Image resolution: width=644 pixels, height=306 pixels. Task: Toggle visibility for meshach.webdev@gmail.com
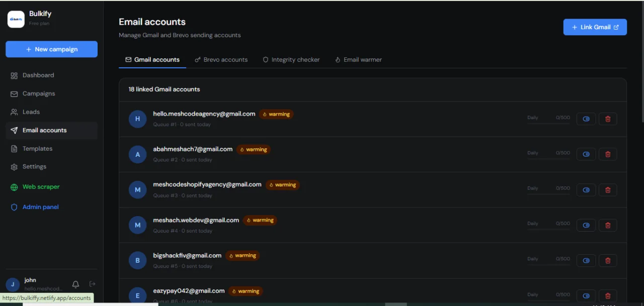click(x=586, y=225)
